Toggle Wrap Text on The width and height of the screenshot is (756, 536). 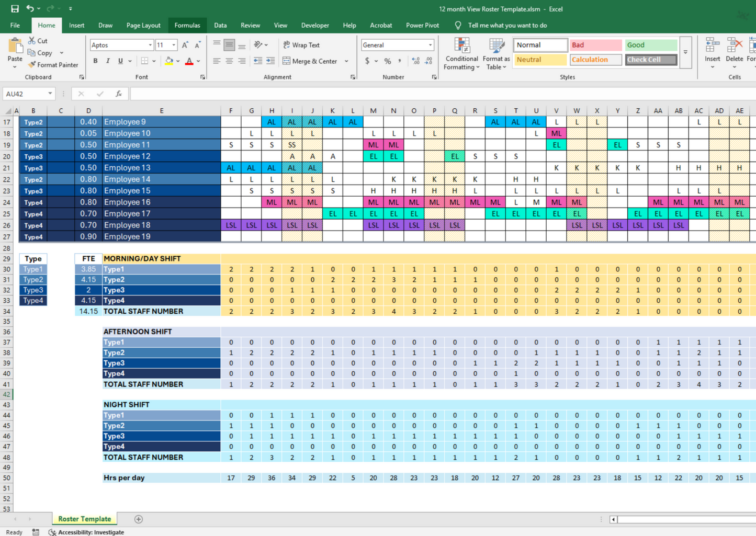pos(301,45)
